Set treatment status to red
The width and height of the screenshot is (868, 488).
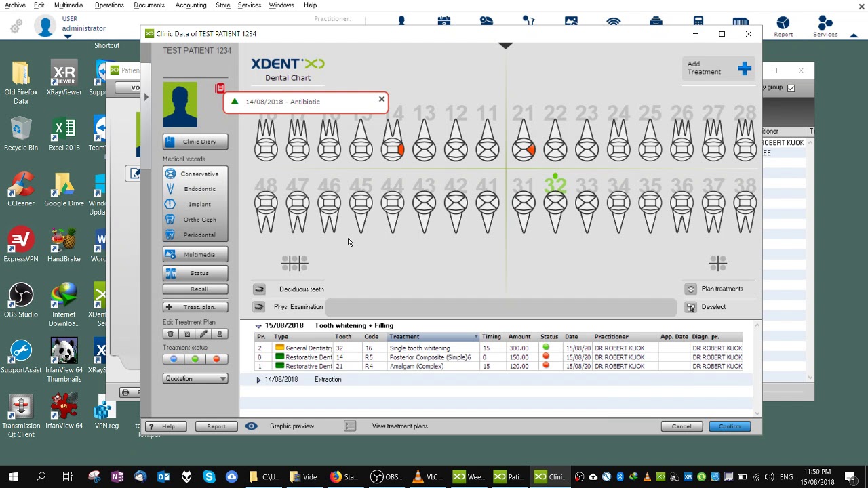tap(217, 359)
